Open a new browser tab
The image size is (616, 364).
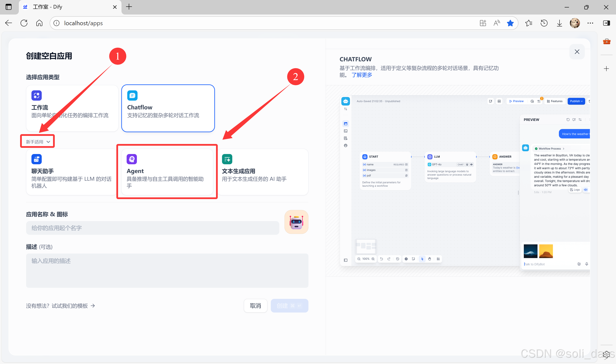[x=129, y=7]
